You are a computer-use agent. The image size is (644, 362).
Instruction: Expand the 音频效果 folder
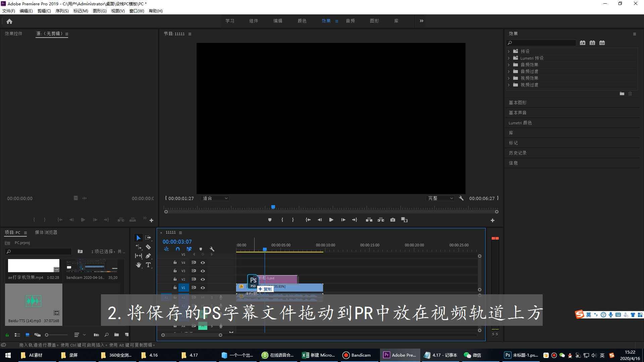(509, 65)
